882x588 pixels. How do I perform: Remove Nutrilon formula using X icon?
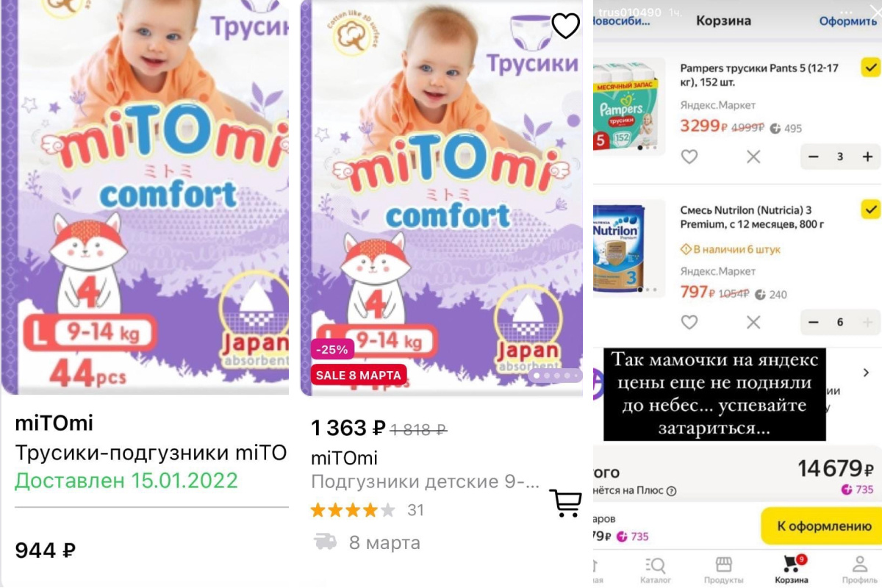[753, 322]
